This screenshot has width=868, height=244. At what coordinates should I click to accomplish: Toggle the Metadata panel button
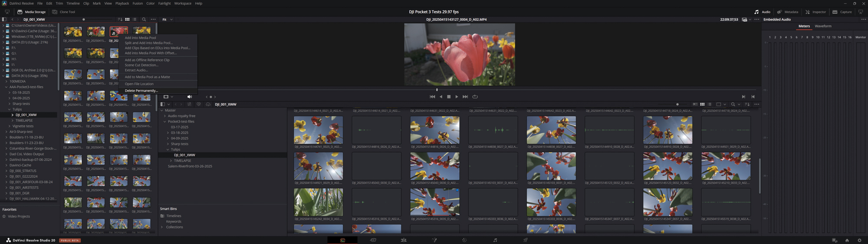tap(787, 12)
